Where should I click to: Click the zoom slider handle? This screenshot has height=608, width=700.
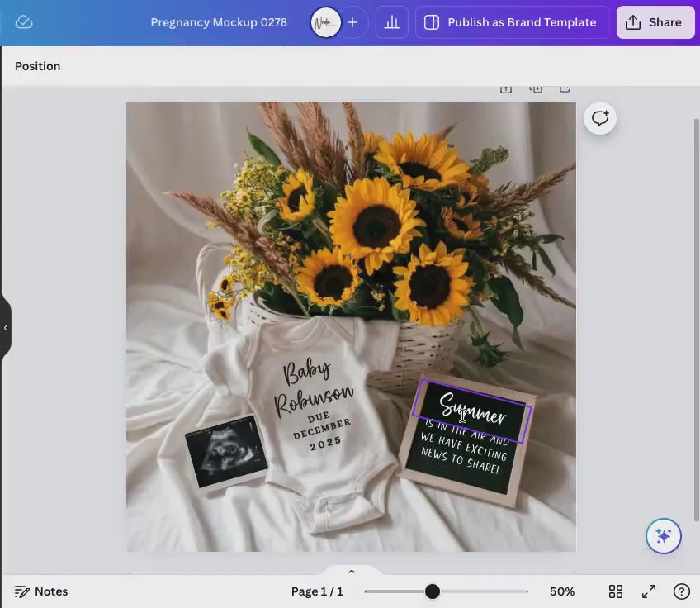(433, 591)
